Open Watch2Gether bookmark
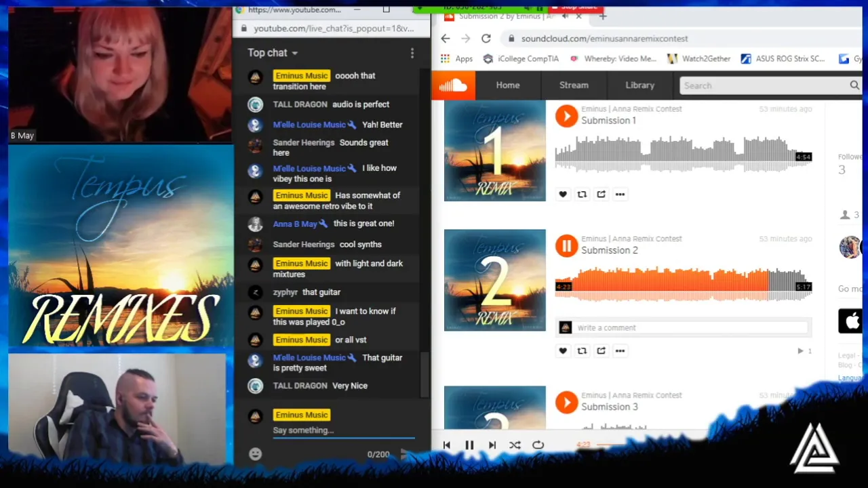Image resolution: width=868 pixels, height=488 pixels. [699, 59]
